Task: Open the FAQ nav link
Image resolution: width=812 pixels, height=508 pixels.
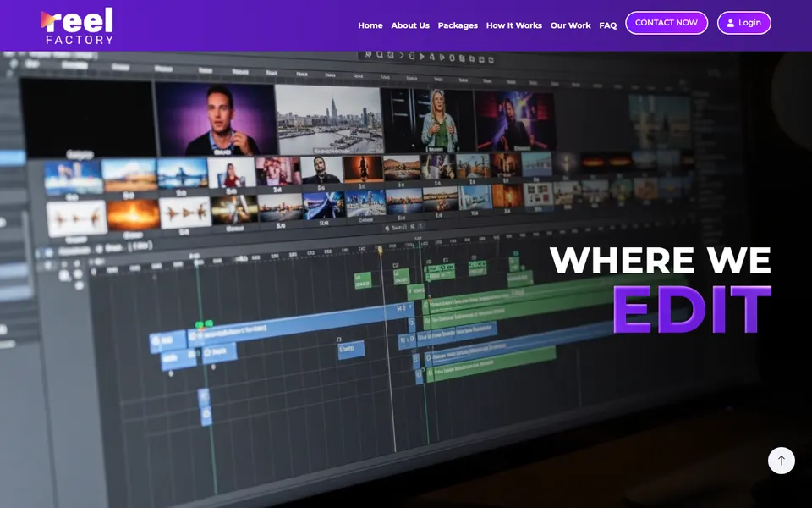Action: coord(608,25)
